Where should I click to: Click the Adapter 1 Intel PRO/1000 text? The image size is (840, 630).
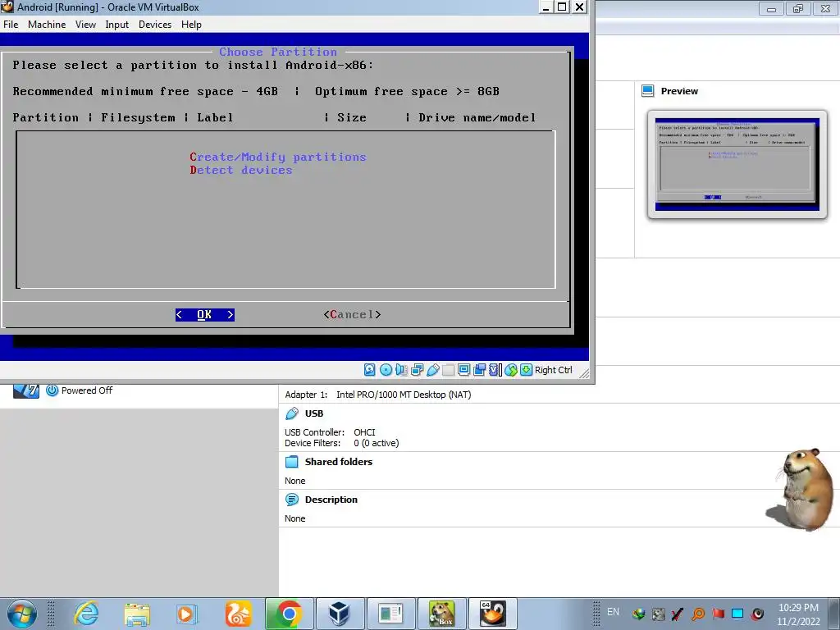pos(377,395)
